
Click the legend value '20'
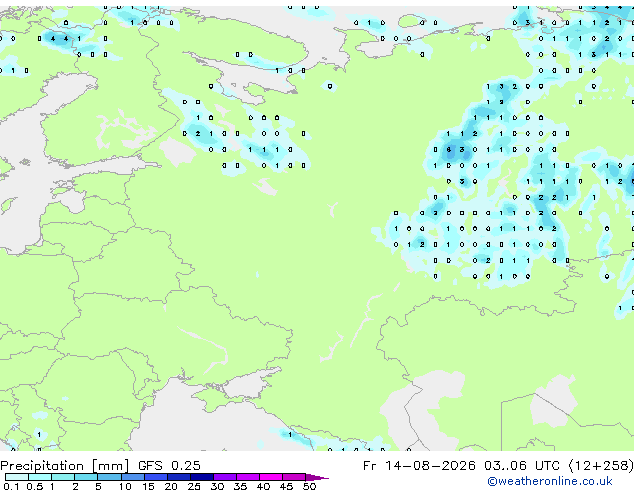tap(171, 486)
